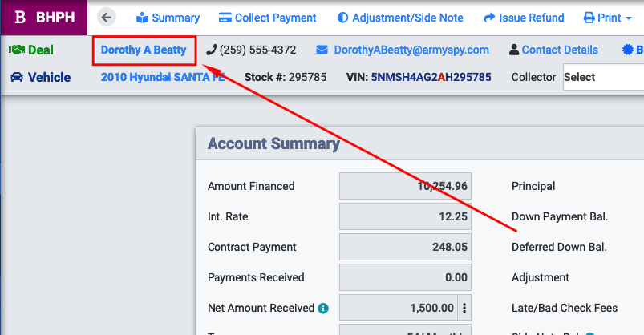
Task: Click the Stock # 295785 text
Action: (x=286, y=77)
